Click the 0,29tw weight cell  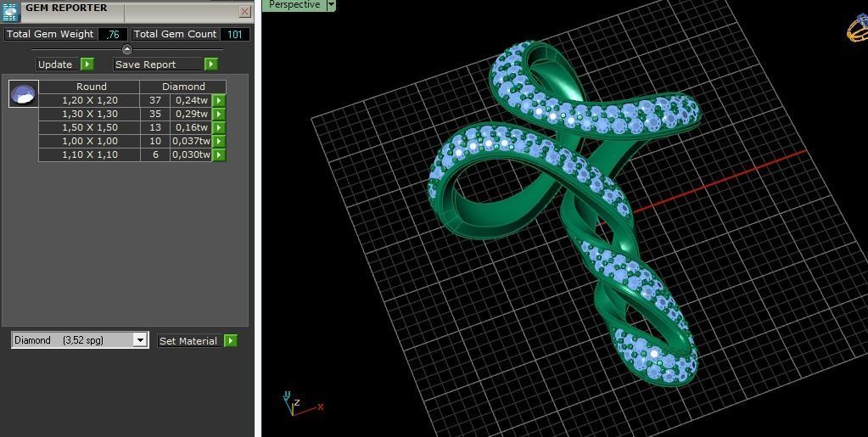(x=192, y=114)
